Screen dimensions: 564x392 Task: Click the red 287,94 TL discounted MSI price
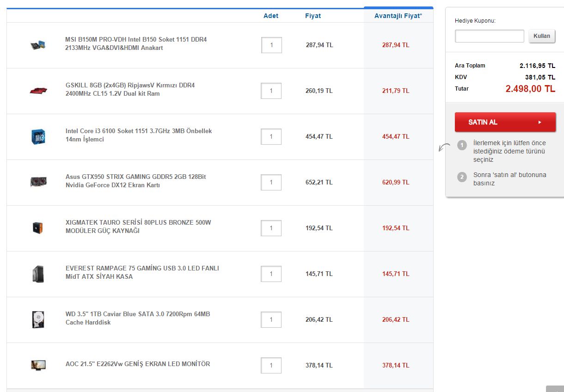pos(396,45)
